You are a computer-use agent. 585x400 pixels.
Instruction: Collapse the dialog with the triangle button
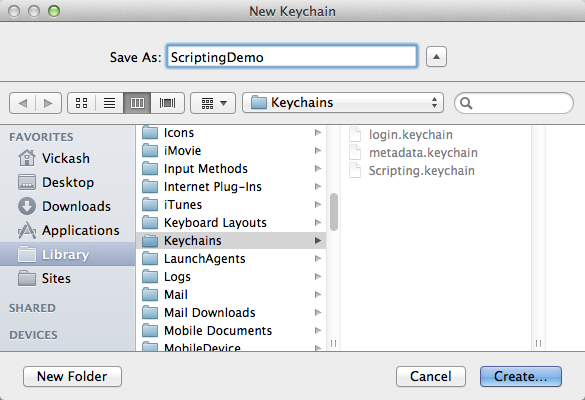click(436, 57)
